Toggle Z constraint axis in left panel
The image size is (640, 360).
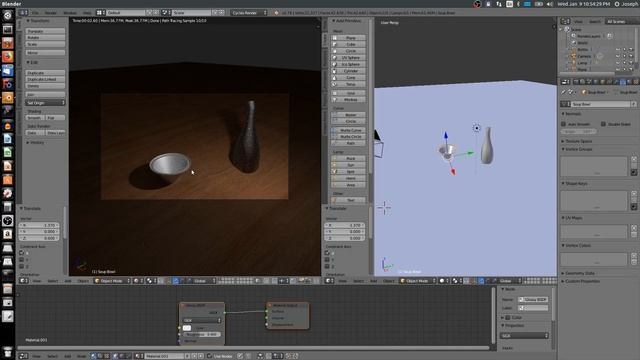(22, 266)
